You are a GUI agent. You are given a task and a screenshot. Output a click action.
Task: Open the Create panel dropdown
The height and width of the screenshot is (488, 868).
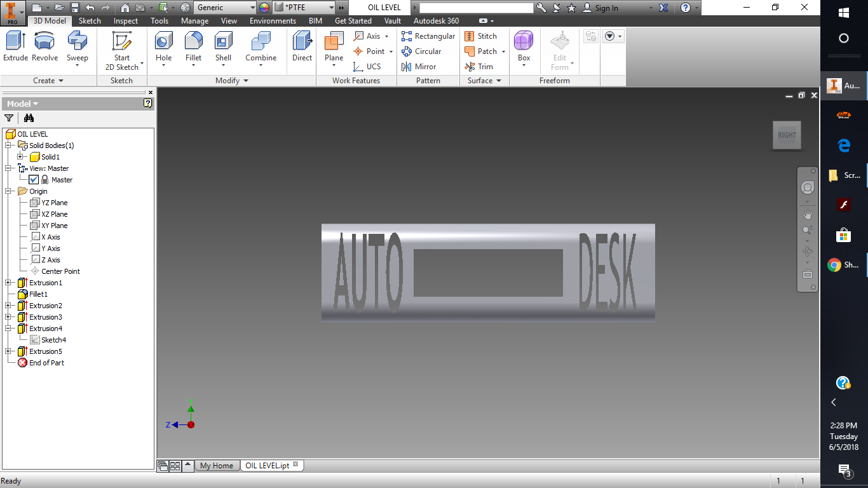coord(48,81)
